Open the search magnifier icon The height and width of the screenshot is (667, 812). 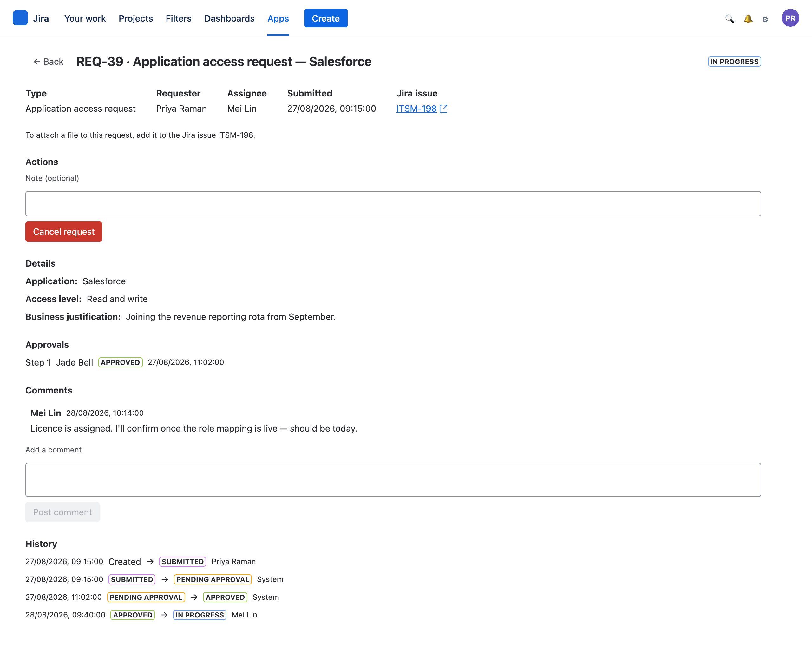pyautogui.click(x=730, y=18)
